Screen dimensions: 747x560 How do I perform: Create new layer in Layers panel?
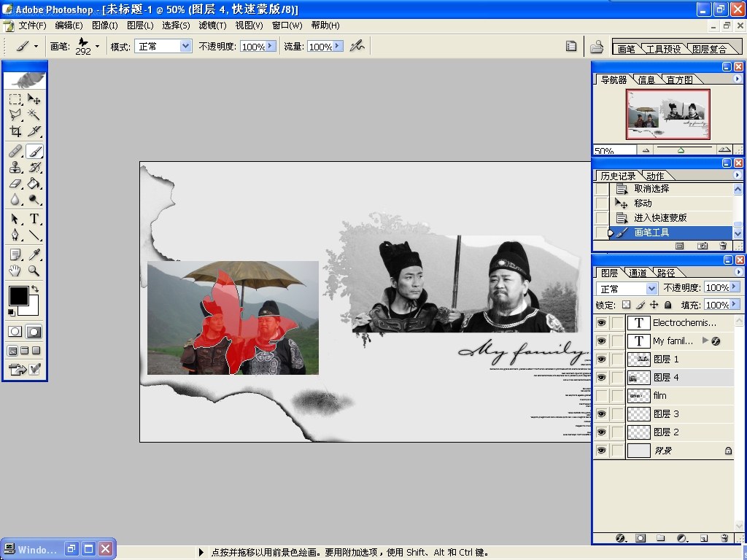point(704,538)
